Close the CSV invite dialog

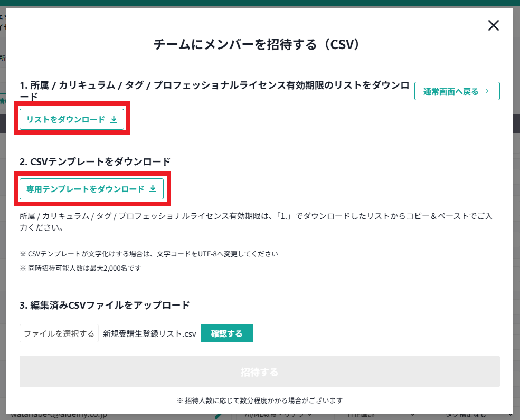493,25
